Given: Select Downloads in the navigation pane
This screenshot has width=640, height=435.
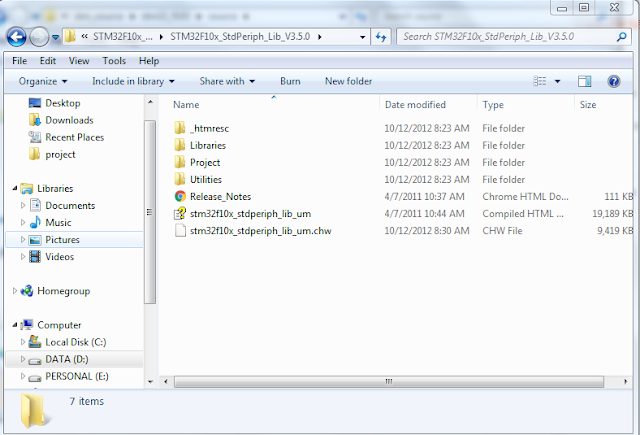Looking at the screenshot, I should [x=69, y=120].
